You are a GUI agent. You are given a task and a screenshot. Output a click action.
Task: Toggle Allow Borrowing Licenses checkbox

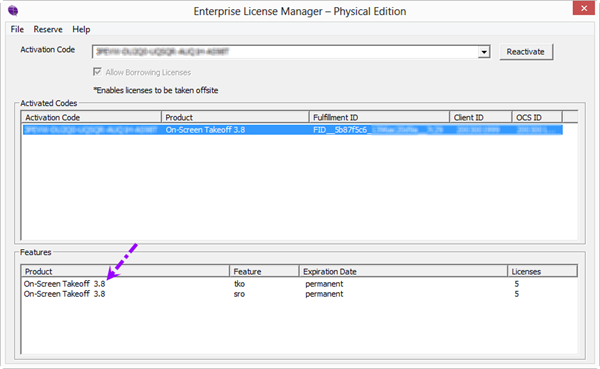tap(98, 72)
